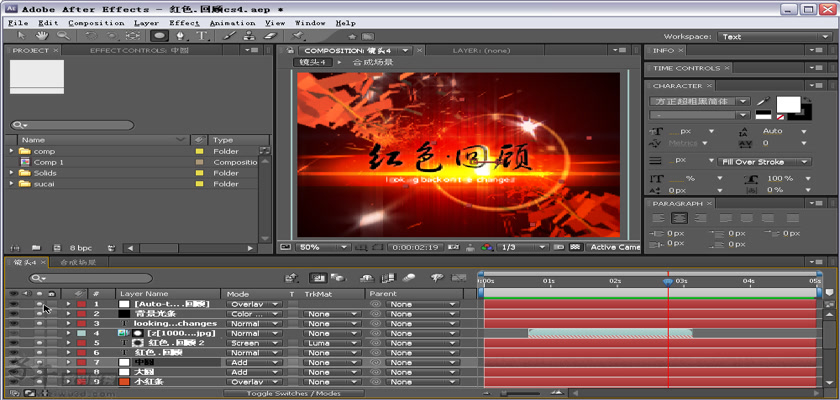Select the Eraser tool
Viewport: 840px width, 400px height.
click(271, 36)
